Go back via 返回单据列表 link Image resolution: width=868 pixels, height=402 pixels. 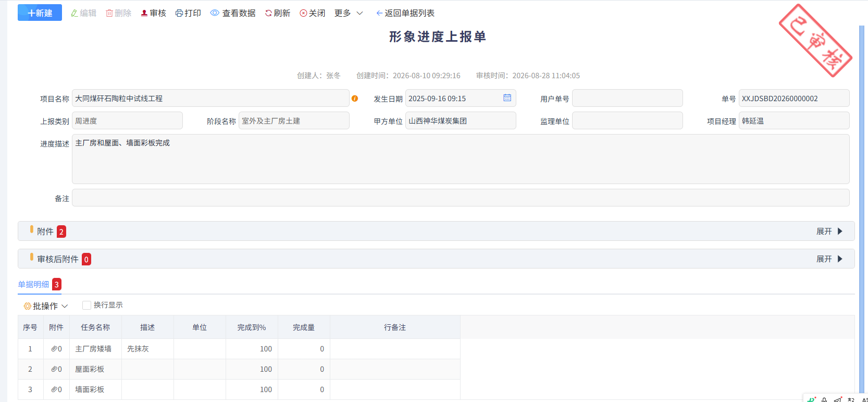pyautogui.click(x=405, y=13)
